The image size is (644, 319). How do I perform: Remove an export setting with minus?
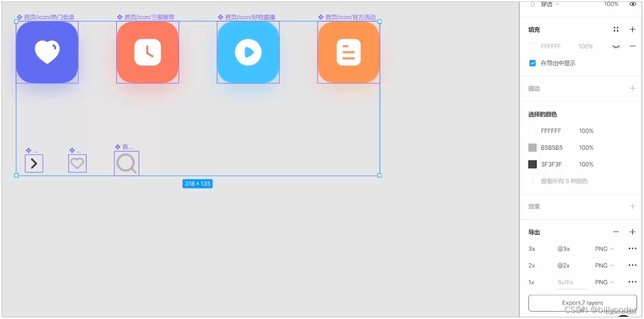coord(616,232)
